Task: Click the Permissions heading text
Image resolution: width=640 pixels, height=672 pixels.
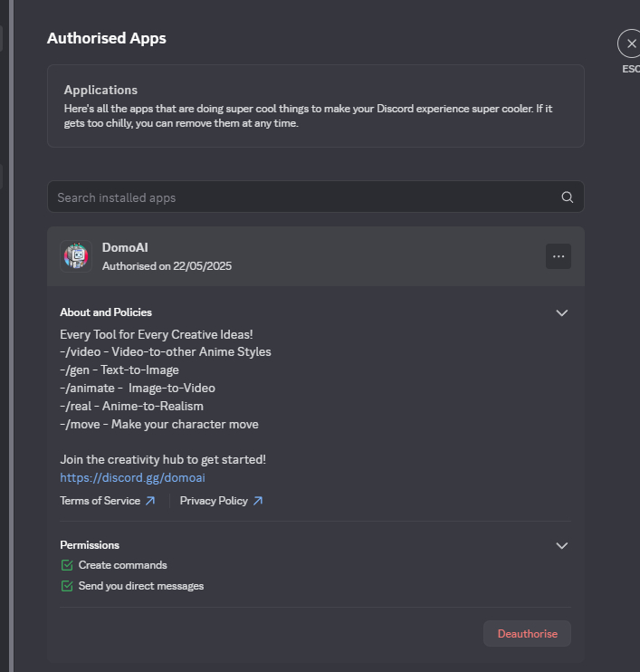Action: click(90, 545)
